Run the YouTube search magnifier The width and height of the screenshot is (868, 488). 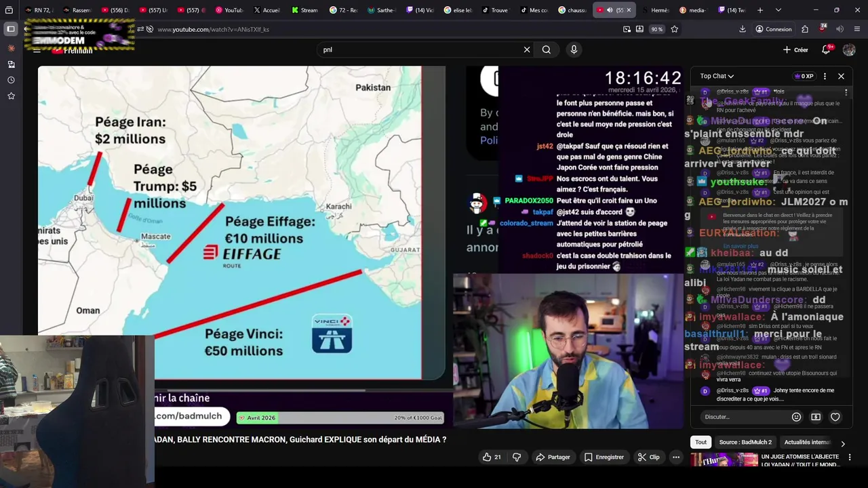(x=547, y=49)
